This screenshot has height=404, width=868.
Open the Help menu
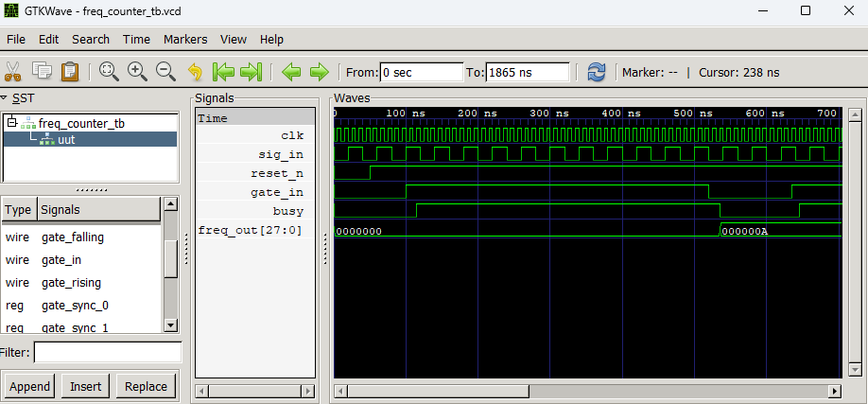(x=271, y=40)
